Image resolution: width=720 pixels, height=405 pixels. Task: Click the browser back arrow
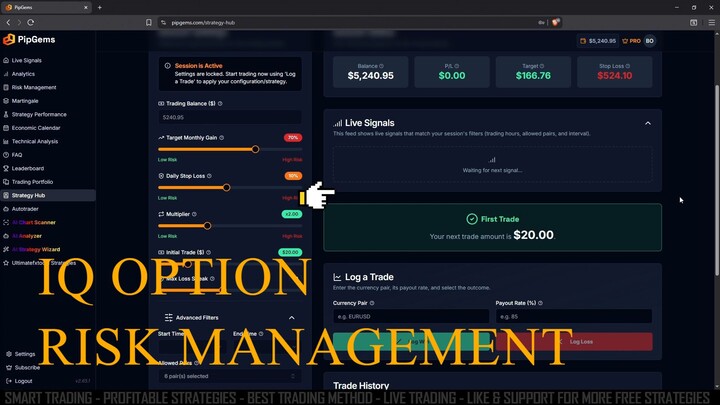coord(8,22)
